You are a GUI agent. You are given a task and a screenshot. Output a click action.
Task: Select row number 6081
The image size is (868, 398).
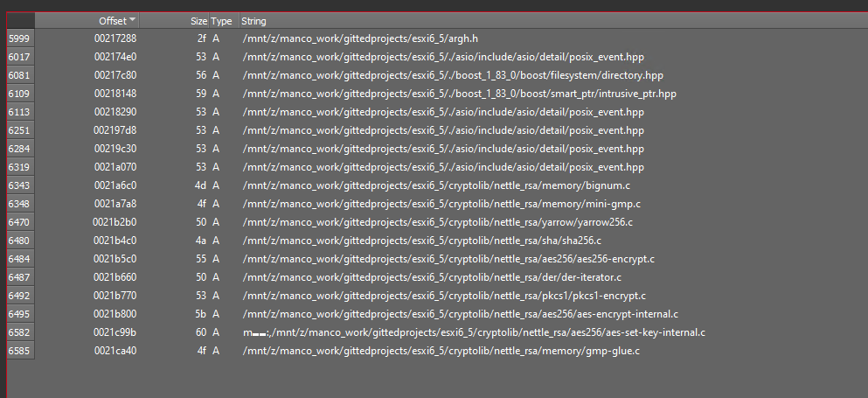click(x=20, y=75)
